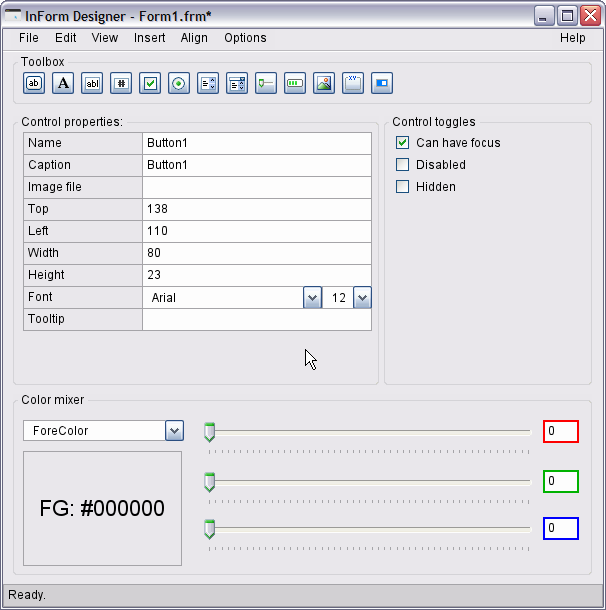Select the Label tool with letter A
606x610 pixels.
[x=63, y=83]
